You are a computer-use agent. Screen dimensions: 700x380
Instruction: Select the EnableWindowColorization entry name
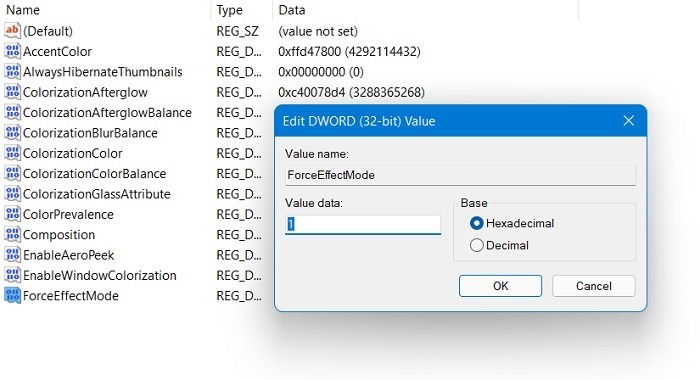pos(100,276)
